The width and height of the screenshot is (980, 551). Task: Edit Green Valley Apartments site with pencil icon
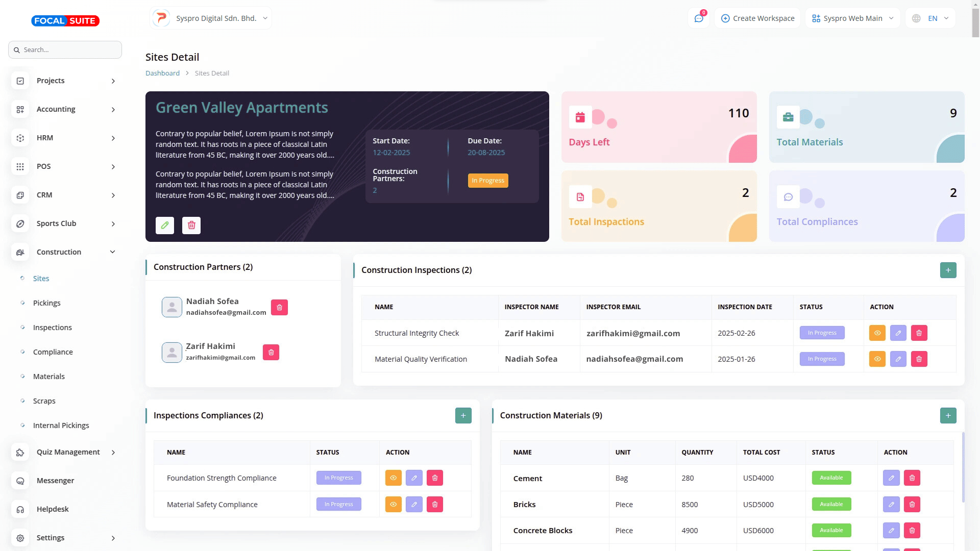coord(165,225)
